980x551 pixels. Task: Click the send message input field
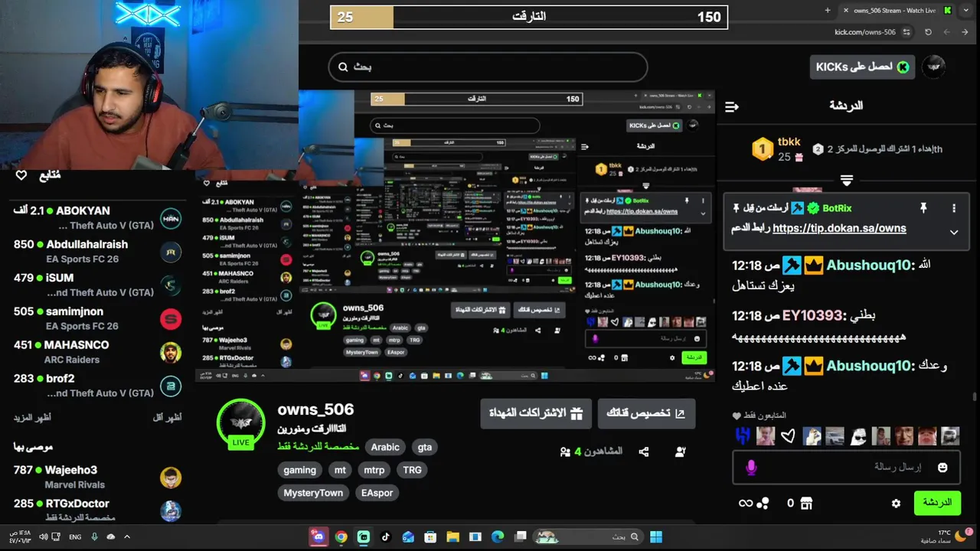846,467
